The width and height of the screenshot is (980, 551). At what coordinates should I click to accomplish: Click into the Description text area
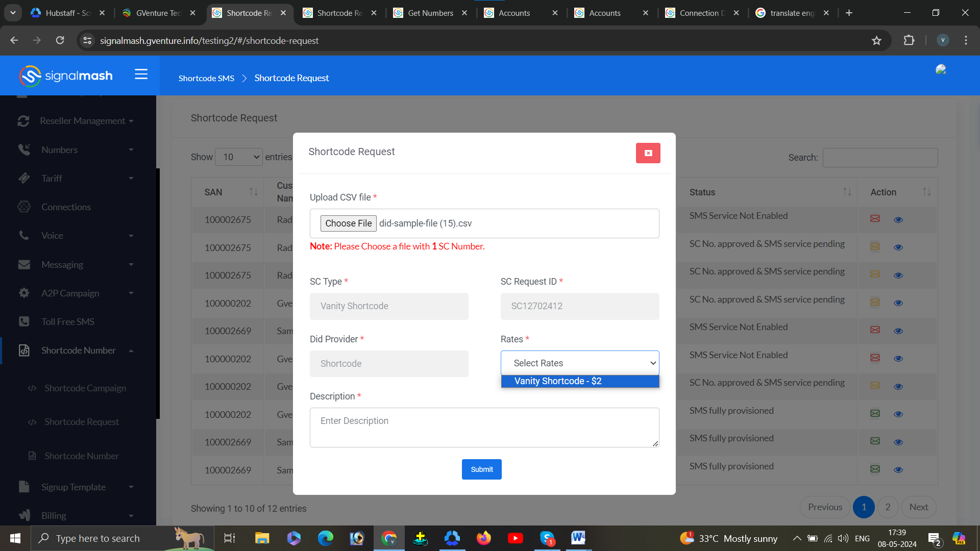pos(484,428)
